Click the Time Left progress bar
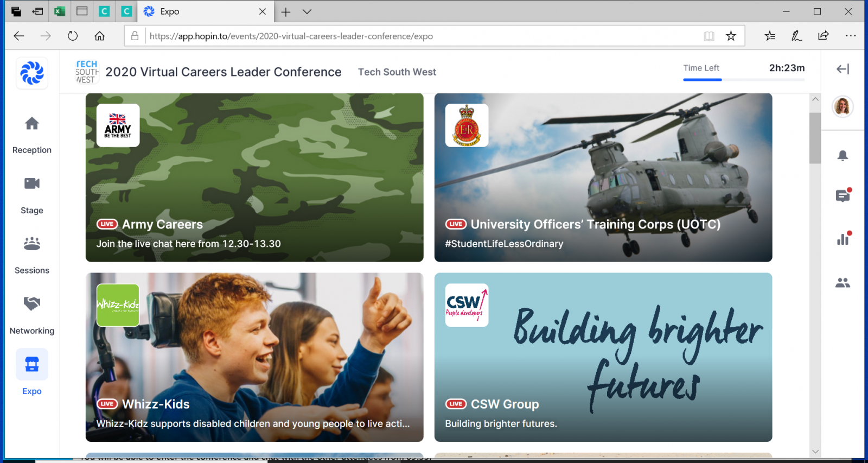The height and width of the screenshot is (463, 868). [x=744, y=80]
